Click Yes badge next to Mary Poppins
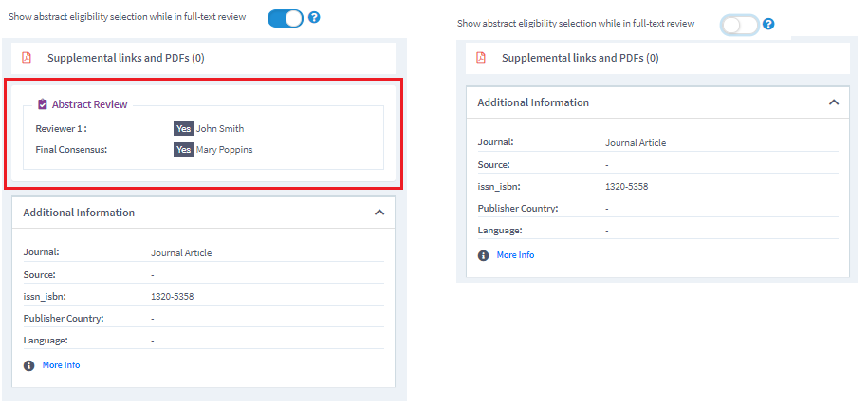The width and height of the screenshot is (868, 408). point(183,150)
